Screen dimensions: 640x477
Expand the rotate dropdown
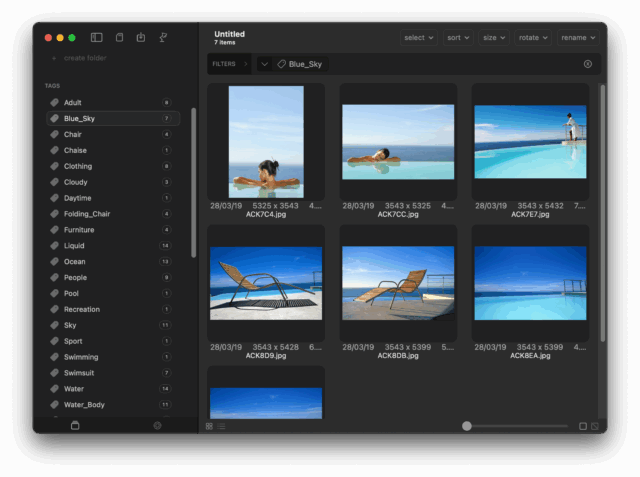(x=532, y=38)
